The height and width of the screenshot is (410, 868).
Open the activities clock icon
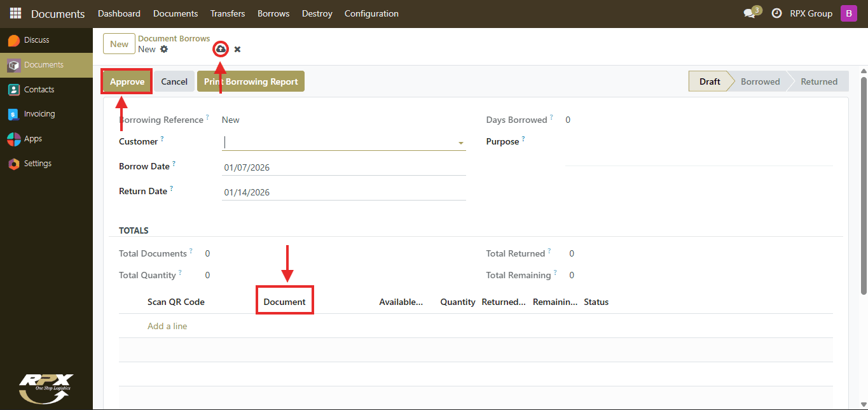point(776,13)
